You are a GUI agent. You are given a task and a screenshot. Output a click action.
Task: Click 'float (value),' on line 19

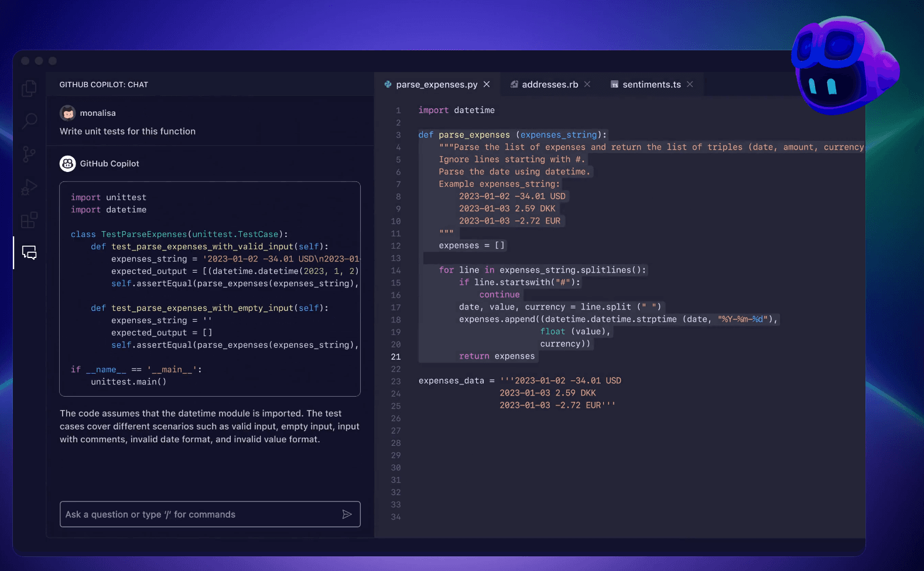click(x=575, y=331)
